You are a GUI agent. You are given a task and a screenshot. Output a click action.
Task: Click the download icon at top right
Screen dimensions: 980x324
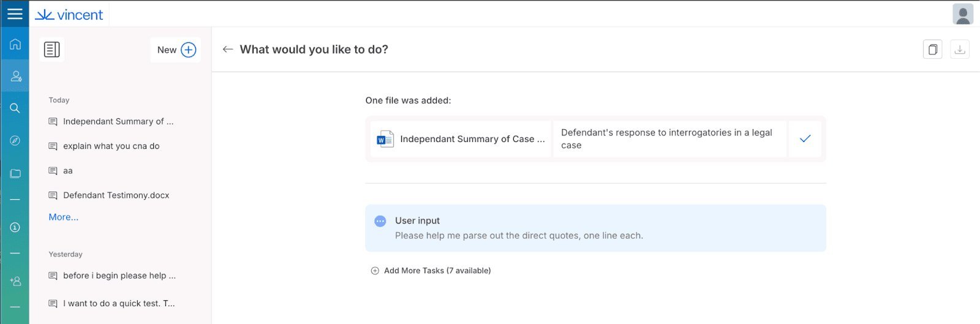pos(960,50)
